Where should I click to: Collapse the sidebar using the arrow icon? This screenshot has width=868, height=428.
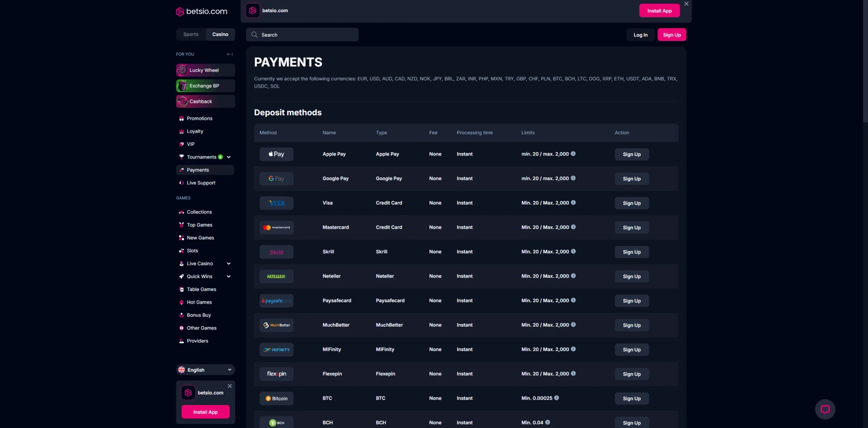[x=230, y=54]
